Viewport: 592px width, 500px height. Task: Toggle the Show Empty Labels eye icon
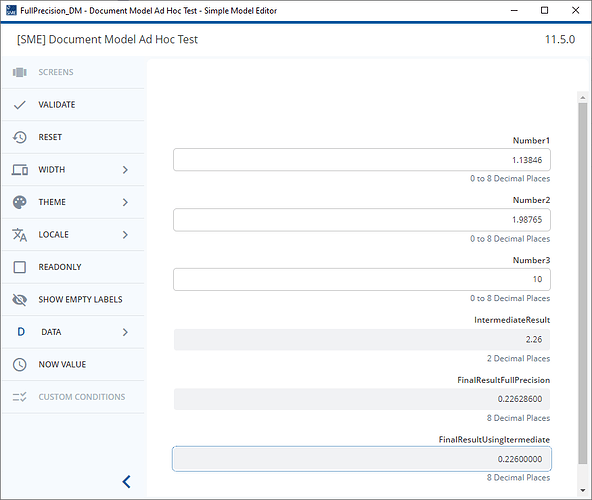(x=20, y=299)
